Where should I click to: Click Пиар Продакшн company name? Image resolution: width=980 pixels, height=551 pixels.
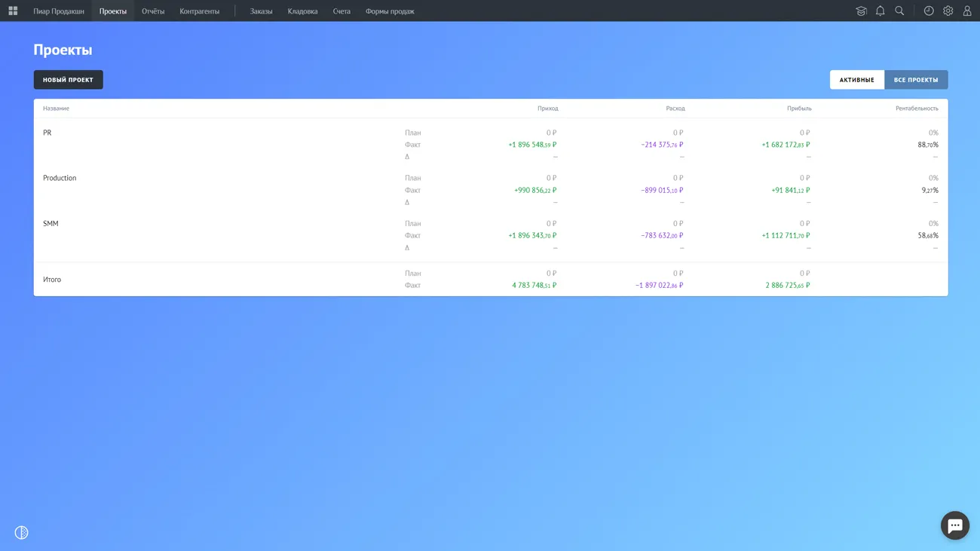pyautogui.click(x=59, y=11)
